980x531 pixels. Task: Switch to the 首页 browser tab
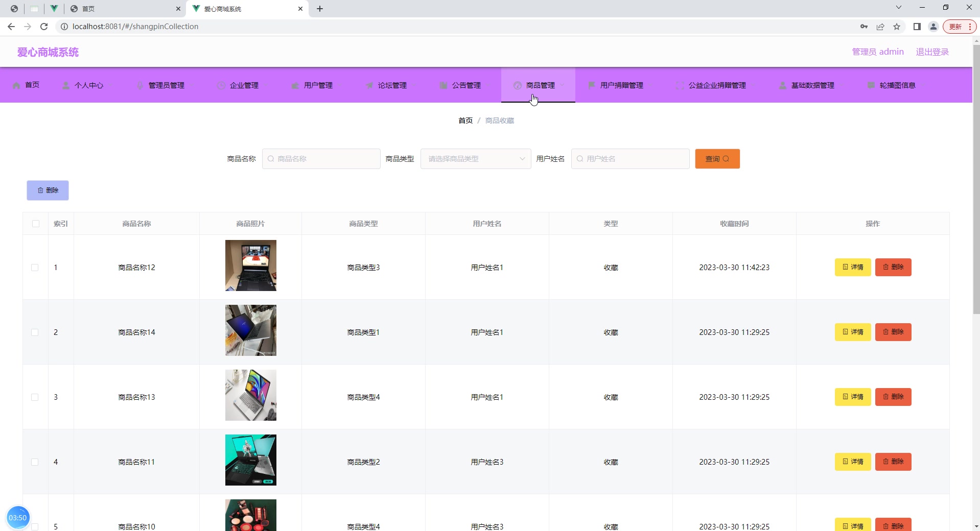(x=125, y=9)
